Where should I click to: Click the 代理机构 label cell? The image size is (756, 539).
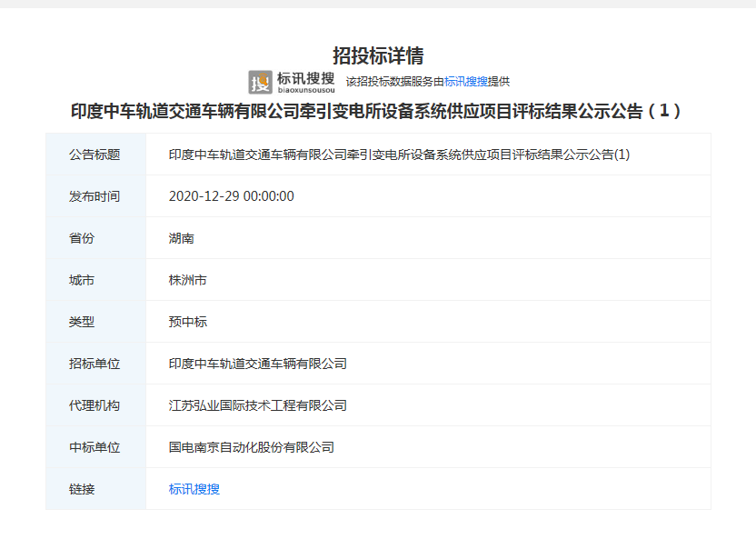[96, 405]
